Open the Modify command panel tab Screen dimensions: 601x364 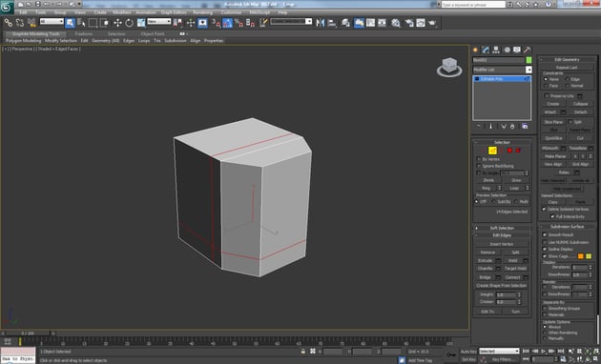pos(486,50)
